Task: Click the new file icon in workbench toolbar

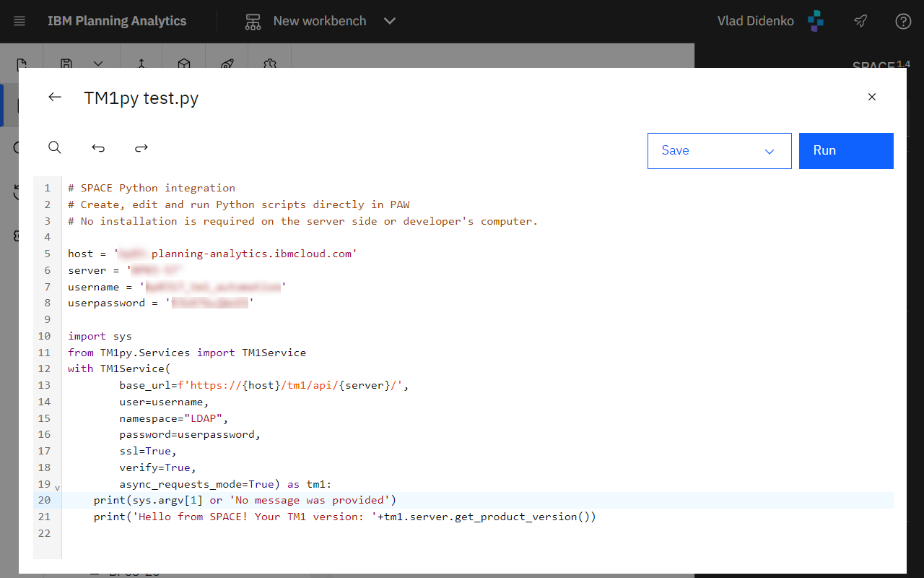Action: click(22, 64)
